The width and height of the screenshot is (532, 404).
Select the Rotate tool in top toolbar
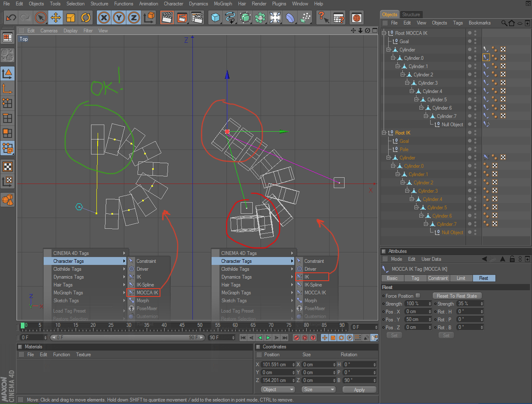coord(86,18)
